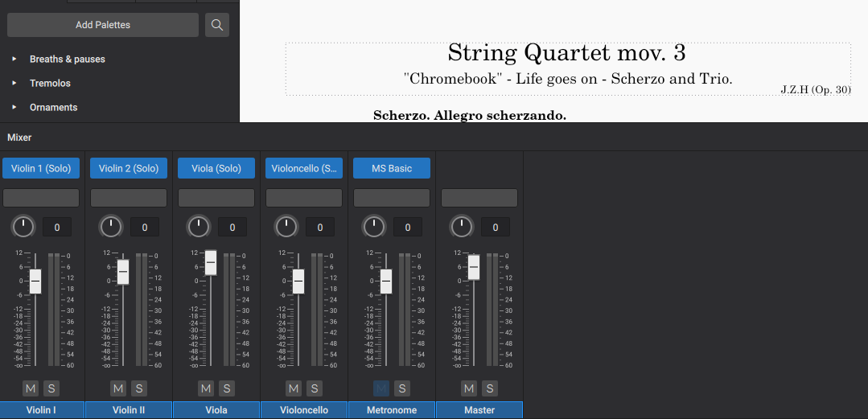Solo the Metronome channel
Screen dimensions: 868x419
(402, 388)
